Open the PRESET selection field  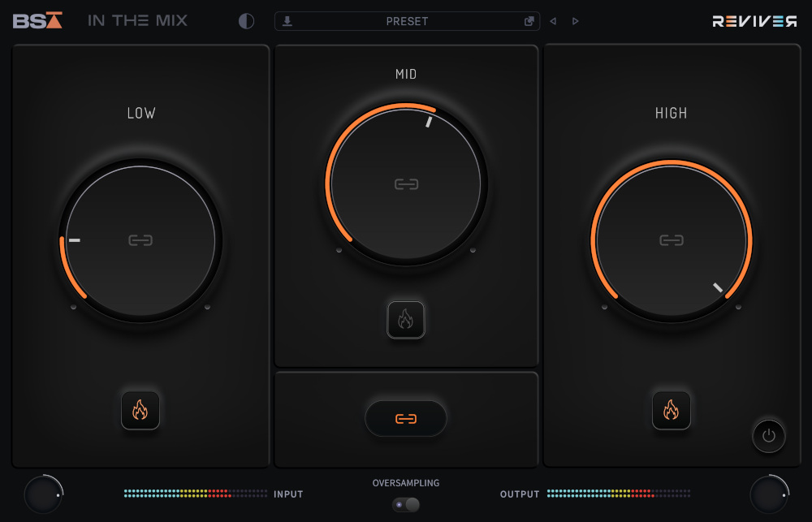coord(406,20)
